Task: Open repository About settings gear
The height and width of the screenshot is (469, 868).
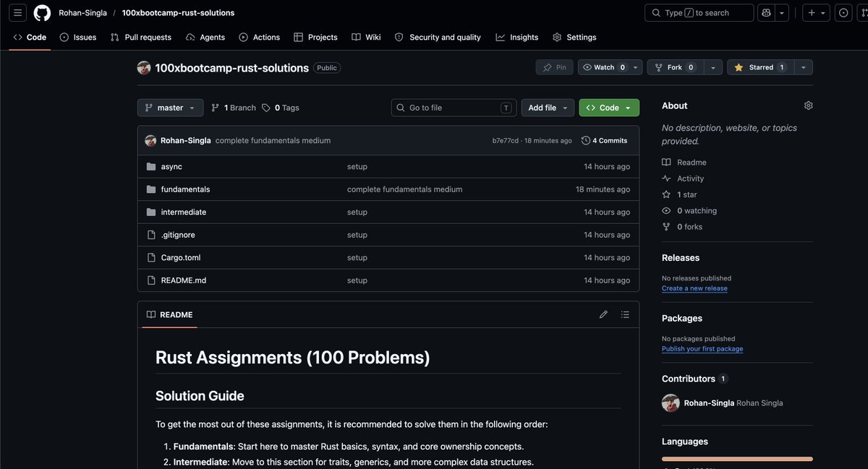Action: 808,106
